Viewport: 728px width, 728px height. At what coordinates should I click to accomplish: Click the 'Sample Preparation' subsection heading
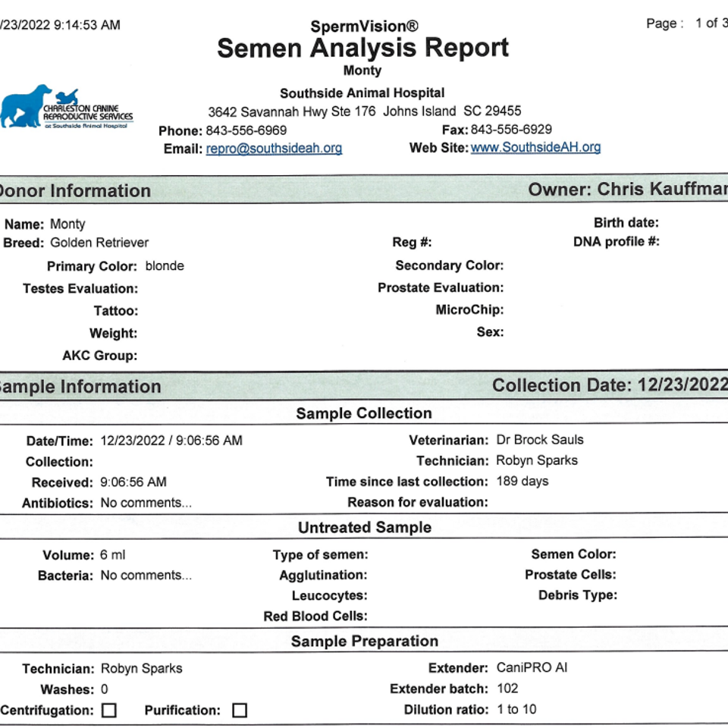coord(365,642)
